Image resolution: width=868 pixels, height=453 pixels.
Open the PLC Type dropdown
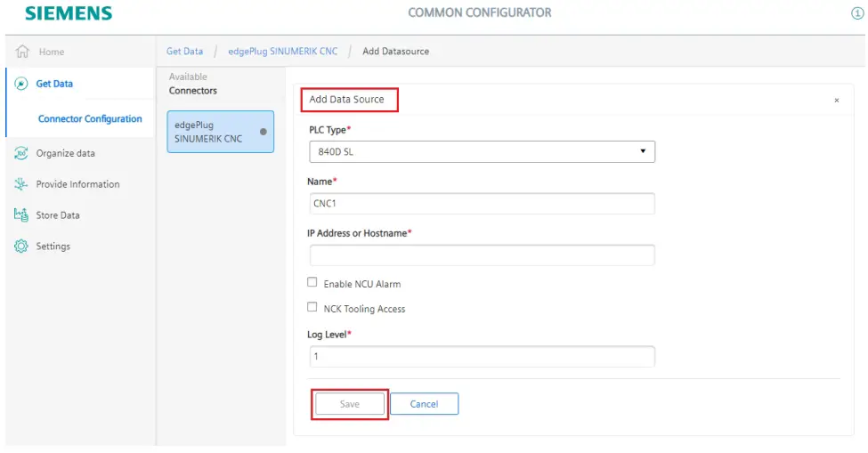[483, 151]
